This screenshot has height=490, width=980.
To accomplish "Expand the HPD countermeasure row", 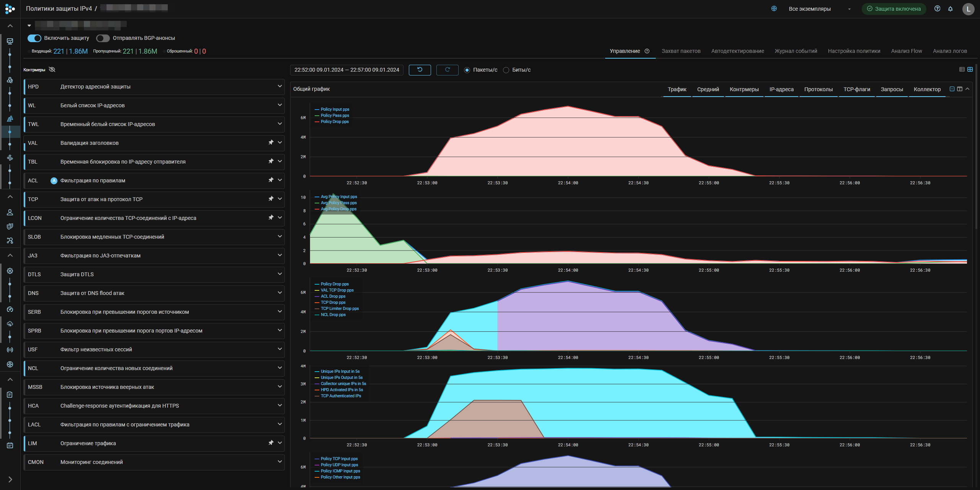I will tap(279, 87).
